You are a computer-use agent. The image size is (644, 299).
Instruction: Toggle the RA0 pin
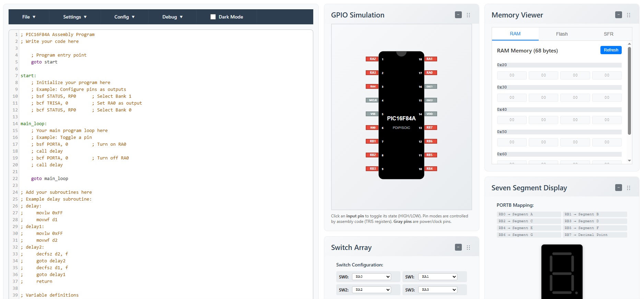pos(430,73)
